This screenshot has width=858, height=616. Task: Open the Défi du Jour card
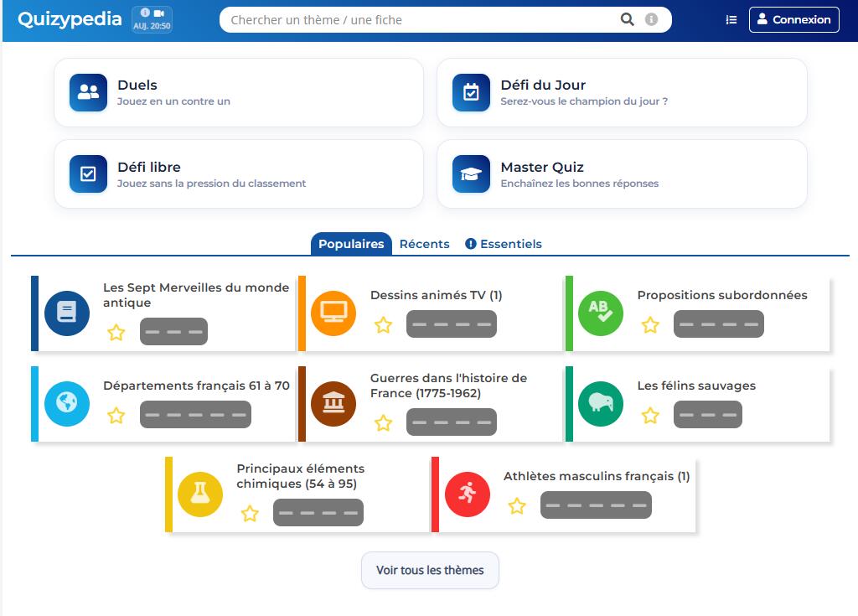coord(622,92)
